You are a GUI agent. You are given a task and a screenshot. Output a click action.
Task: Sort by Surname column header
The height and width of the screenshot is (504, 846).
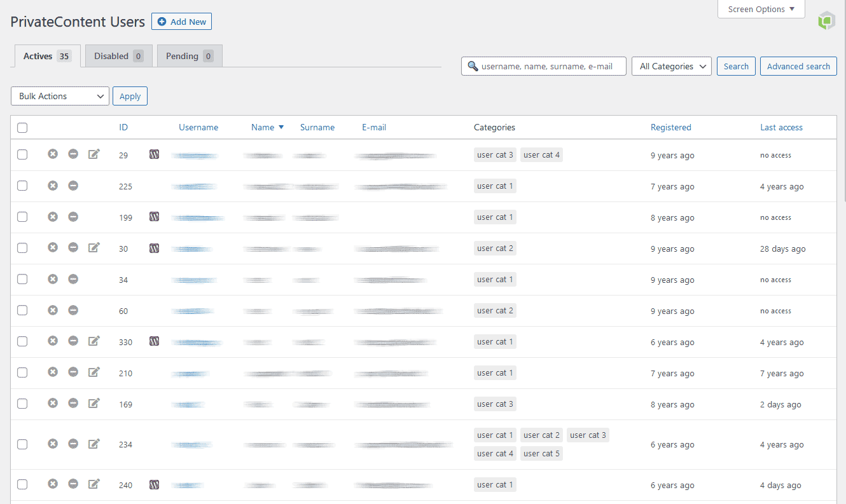point(317,127)
